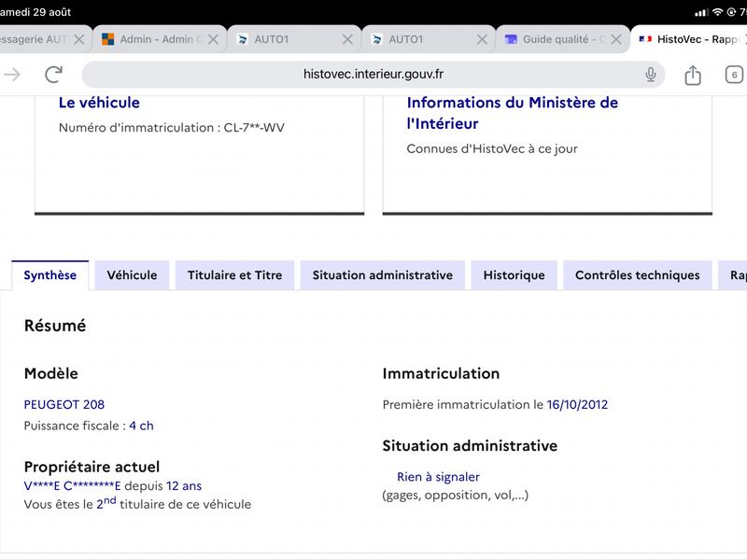Click the V****E C********E owner name

click(73, 485)
